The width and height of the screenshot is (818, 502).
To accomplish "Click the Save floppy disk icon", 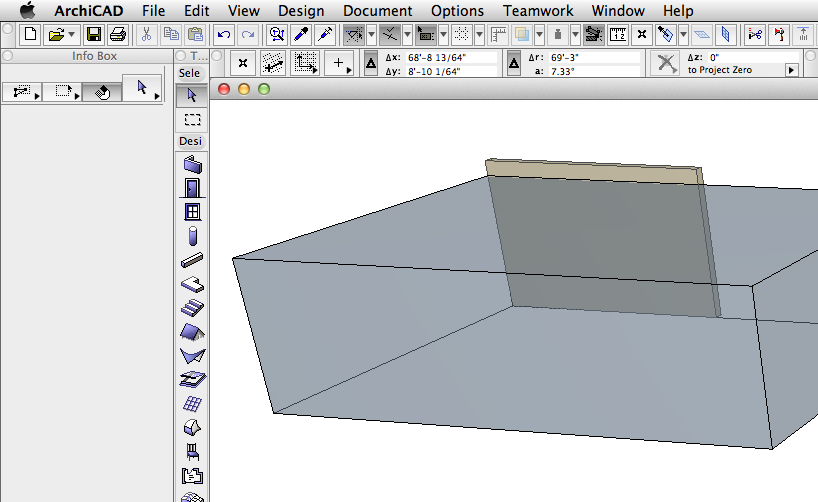I will [93, 35].
